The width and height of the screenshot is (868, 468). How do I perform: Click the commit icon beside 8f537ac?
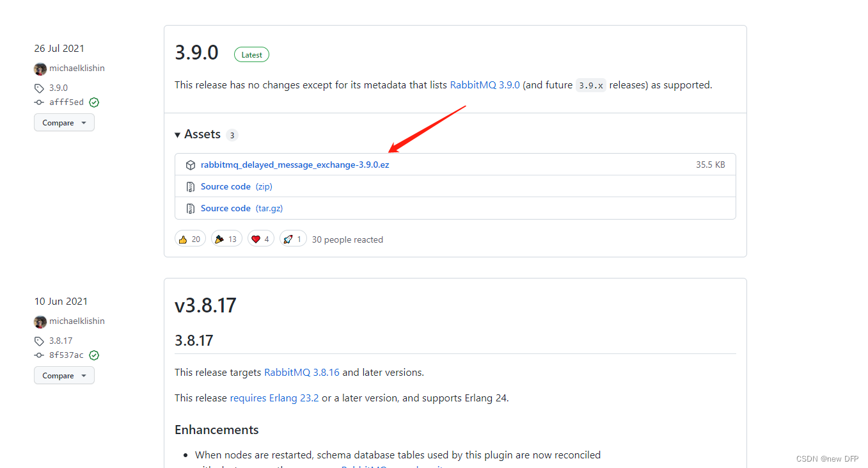pos(39,355)
